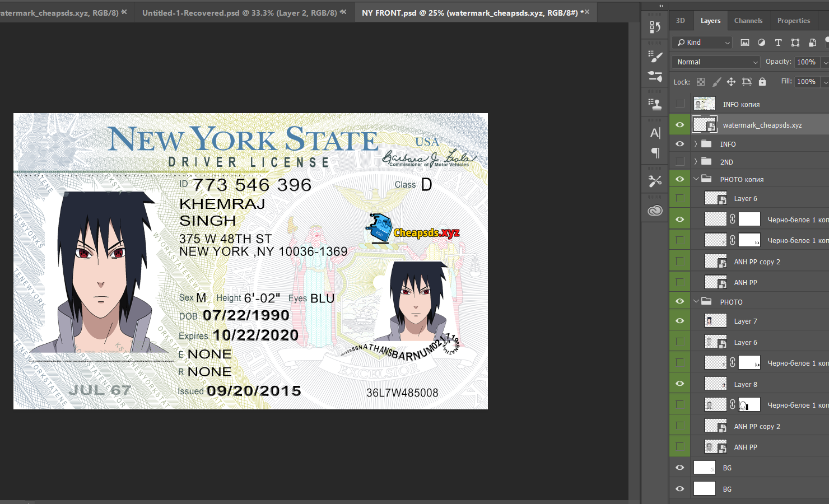Open the Brush Settings panel icon

click(x=655, y=56)
